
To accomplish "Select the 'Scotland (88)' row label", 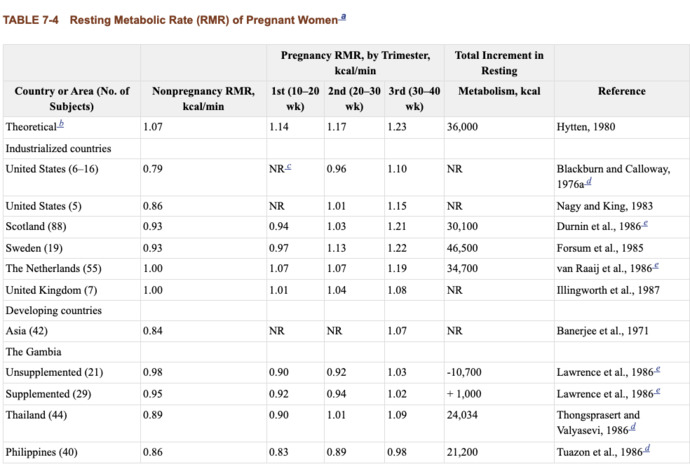I will (x=36, y=227).
